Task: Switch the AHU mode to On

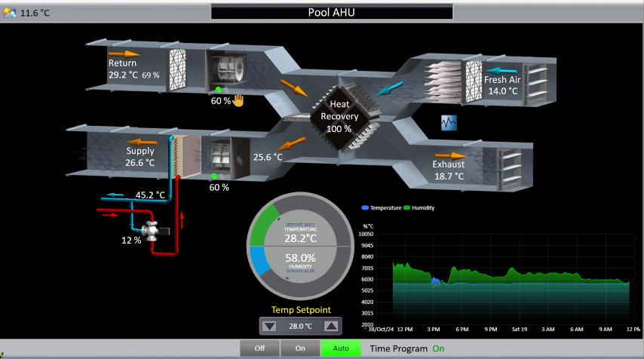Action: click(300, 348)
